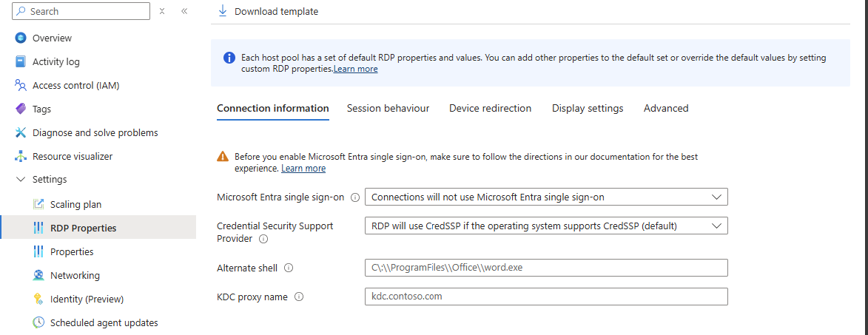Open Scaling plan settings
The width and height of the screenshot is (868, 335).
click(75, 204)
